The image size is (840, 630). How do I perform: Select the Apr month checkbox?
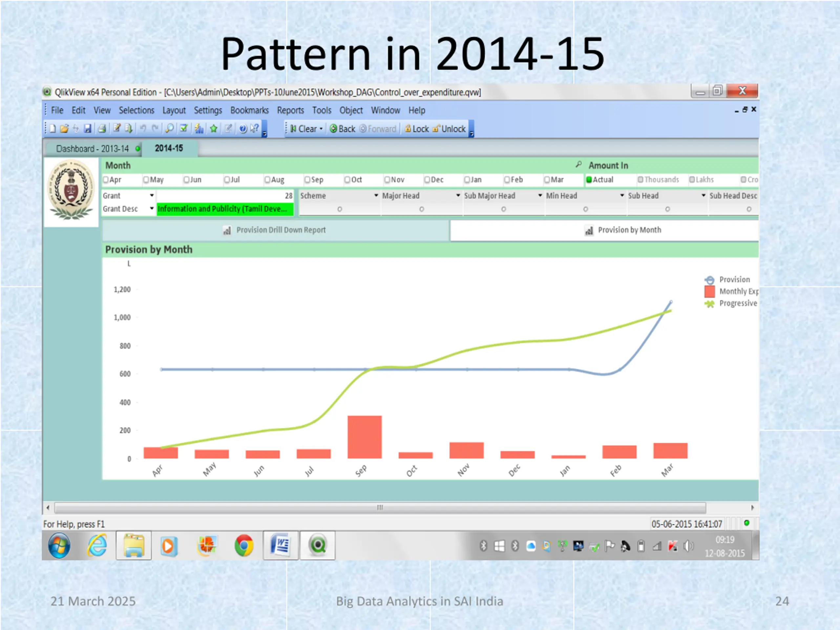[x=106, y=179]
